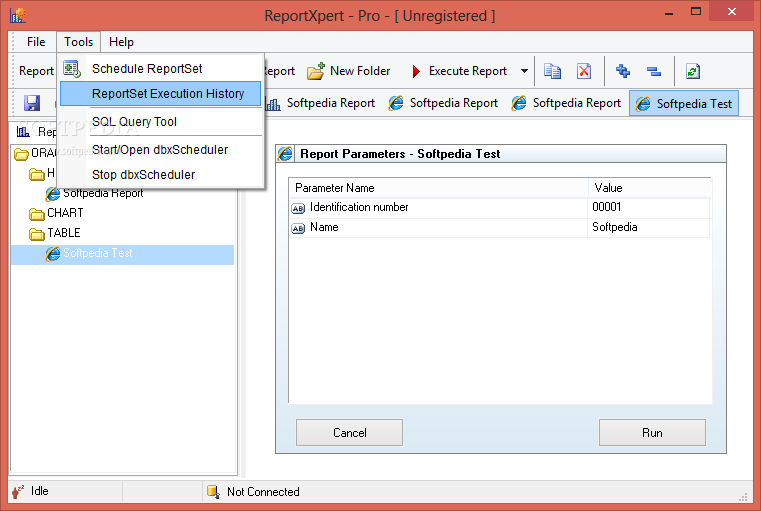
Task: Select the Softpedia Test tab
Action: [684, 103]
